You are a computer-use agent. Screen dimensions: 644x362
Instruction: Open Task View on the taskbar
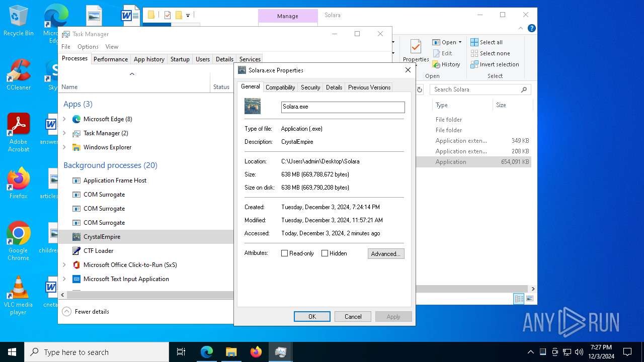[x=181, y=352]
